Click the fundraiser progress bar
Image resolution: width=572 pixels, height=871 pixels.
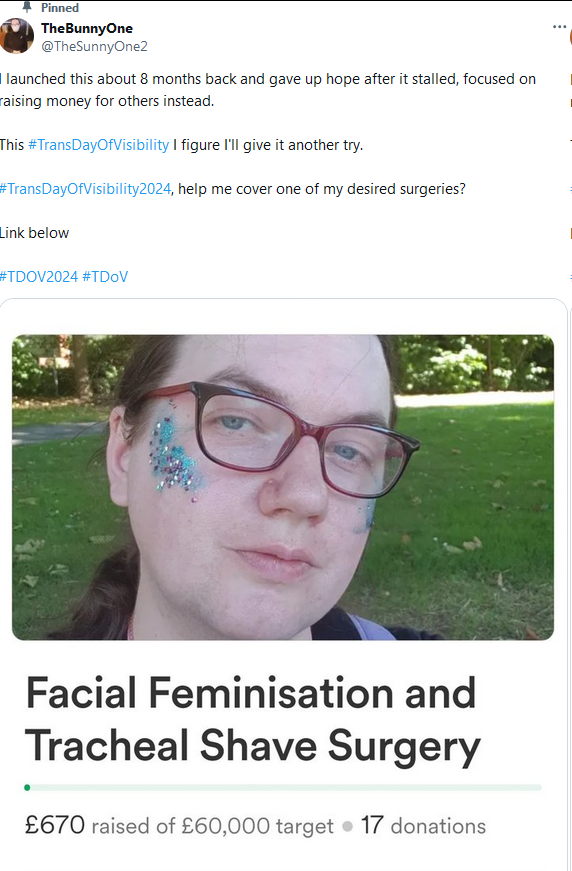pos(283,787)
